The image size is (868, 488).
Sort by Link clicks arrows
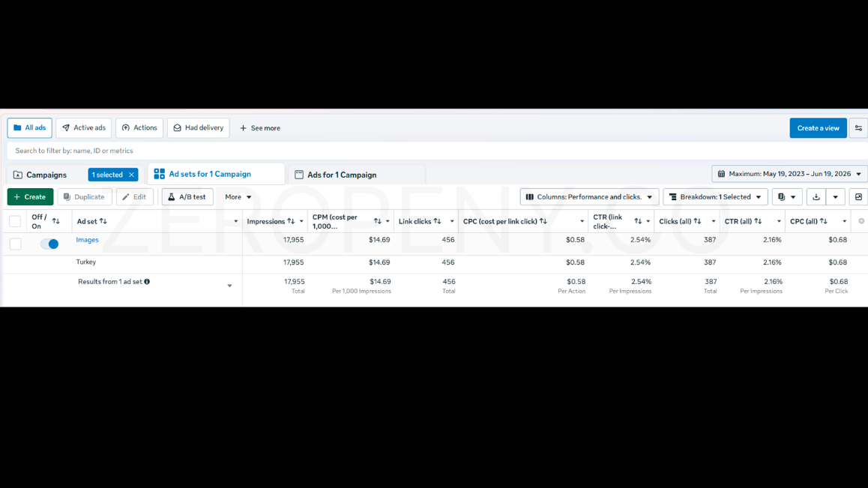[437, 222]
